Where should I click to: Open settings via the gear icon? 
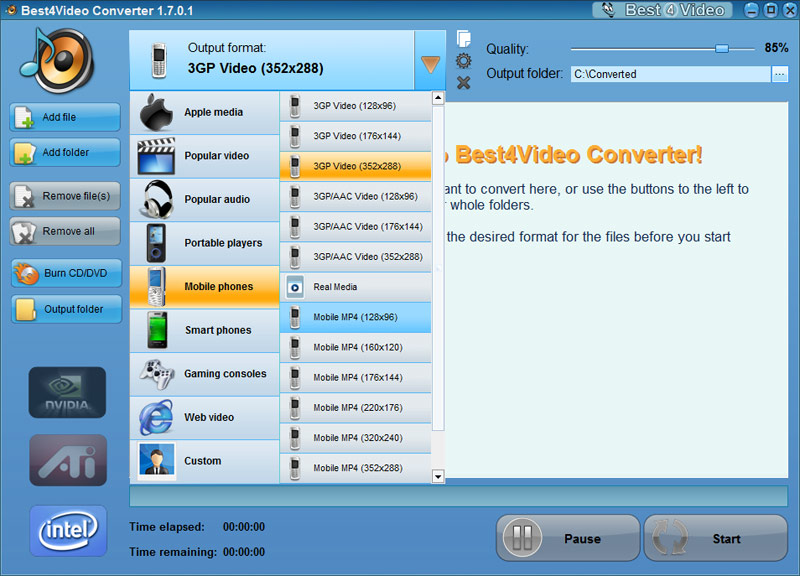(463, 61)
